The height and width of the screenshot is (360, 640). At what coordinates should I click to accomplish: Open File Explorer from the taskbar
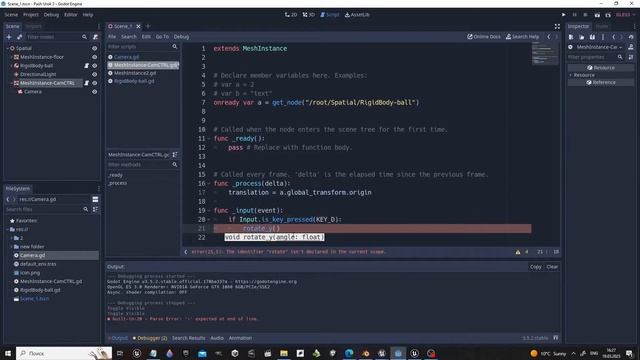(x=284, y=353)
